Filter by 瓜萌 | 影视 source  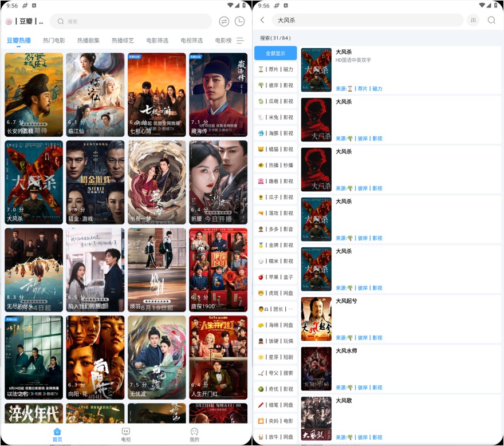[275, 101]
